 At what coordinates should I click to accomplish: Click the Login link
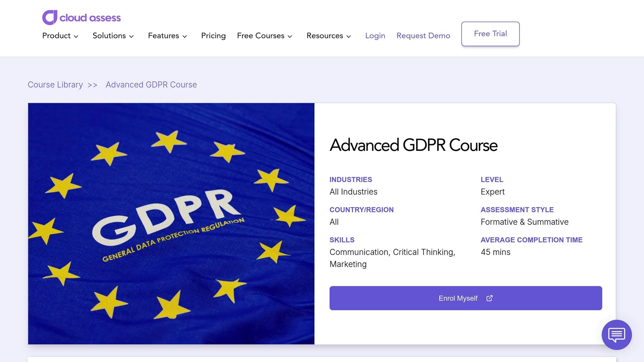[x=375, y=36]
